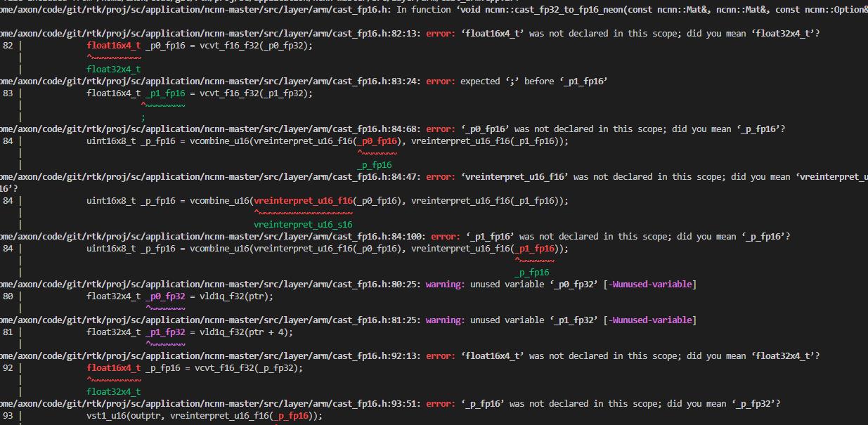Viewport: 868px width, 425px height.
Task: Click red '_p1_fp16' token in line 84 code
Action: coord(535,248)
